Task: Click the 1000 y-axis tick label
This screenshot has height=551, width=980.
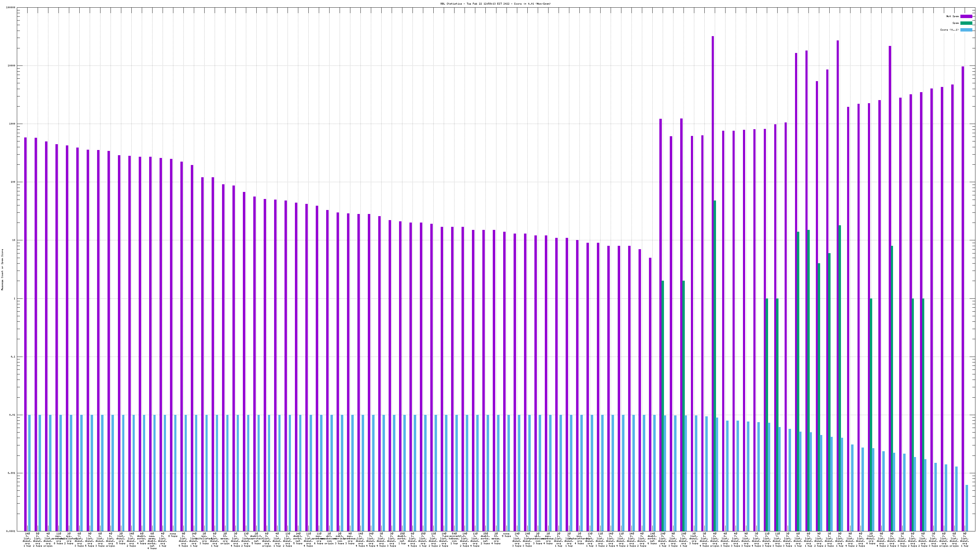Action: [x=12, y=124]
